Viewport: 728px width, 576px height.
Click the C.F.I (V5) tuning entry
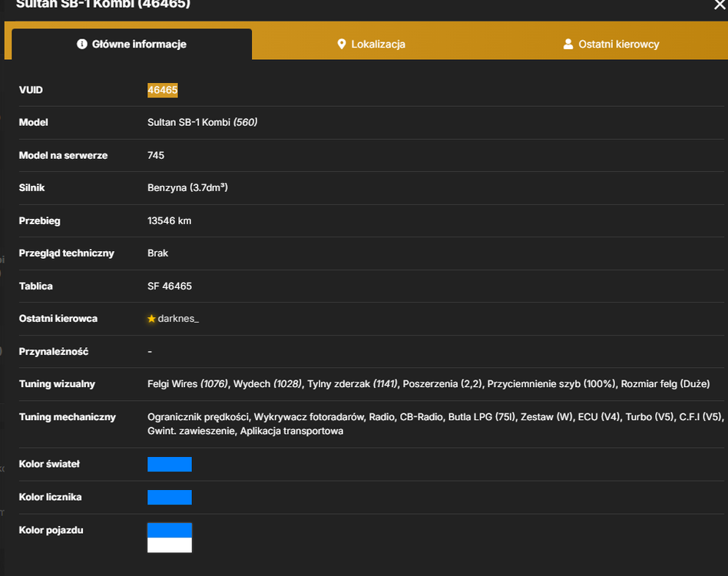tap(701, 417)
